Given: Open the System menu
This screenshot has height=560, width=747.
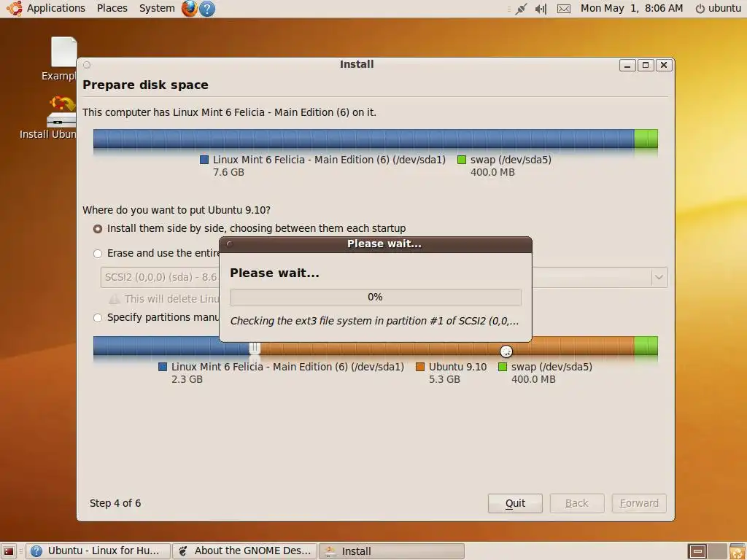Looking at the screenshot, I should click(157, 9).
